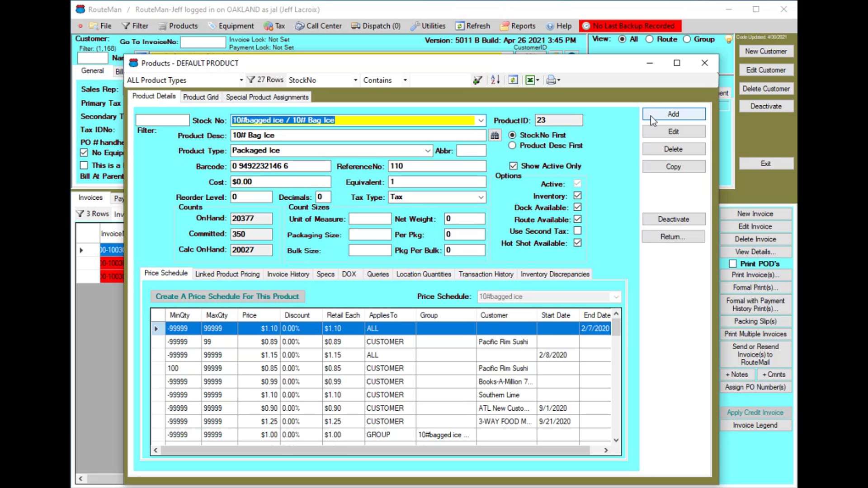
Task: Switch to the Product Grid tab
Action: [201, 97]
